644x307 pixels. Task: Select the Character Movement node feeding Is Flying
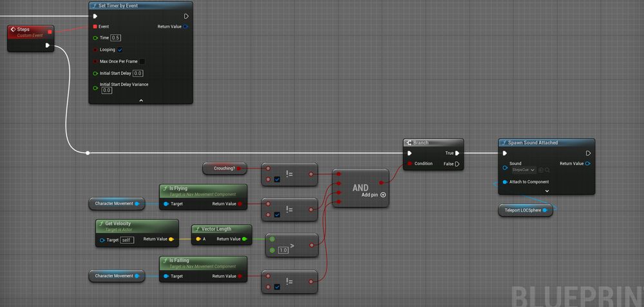117,204
